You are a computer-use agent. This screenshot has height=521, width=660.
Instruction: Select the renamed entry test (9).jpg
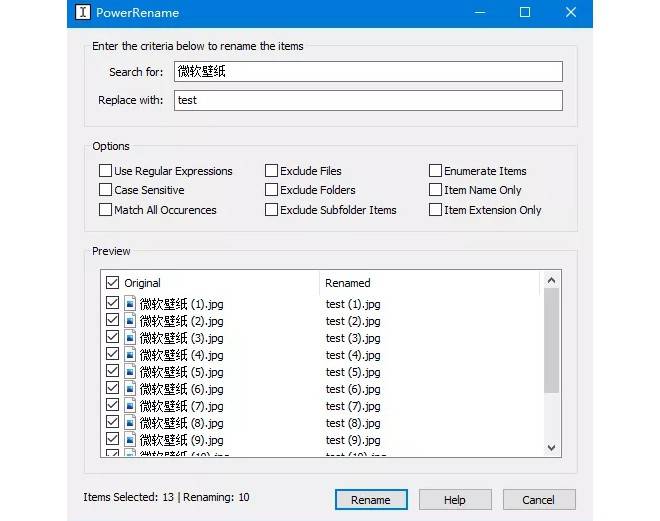pyautogui.click(x=353, y=440)
